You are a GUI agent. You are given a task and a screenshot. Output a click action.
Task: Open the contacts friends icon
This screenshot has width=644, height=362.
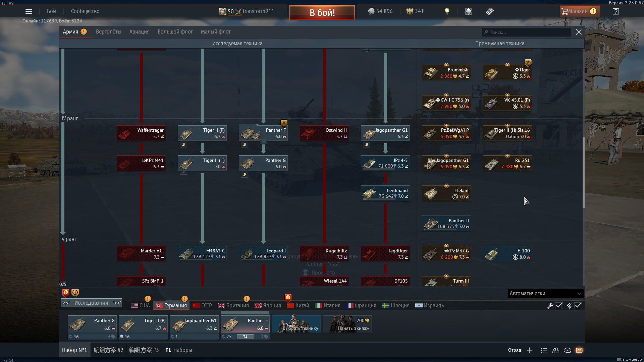coord(556,350)
